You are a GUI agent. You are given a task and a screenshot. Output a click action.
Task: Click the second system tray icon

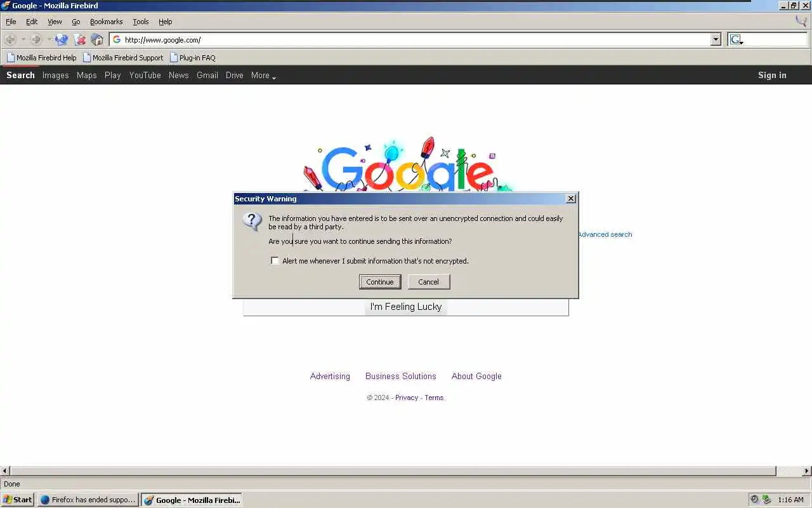(766, 500)
